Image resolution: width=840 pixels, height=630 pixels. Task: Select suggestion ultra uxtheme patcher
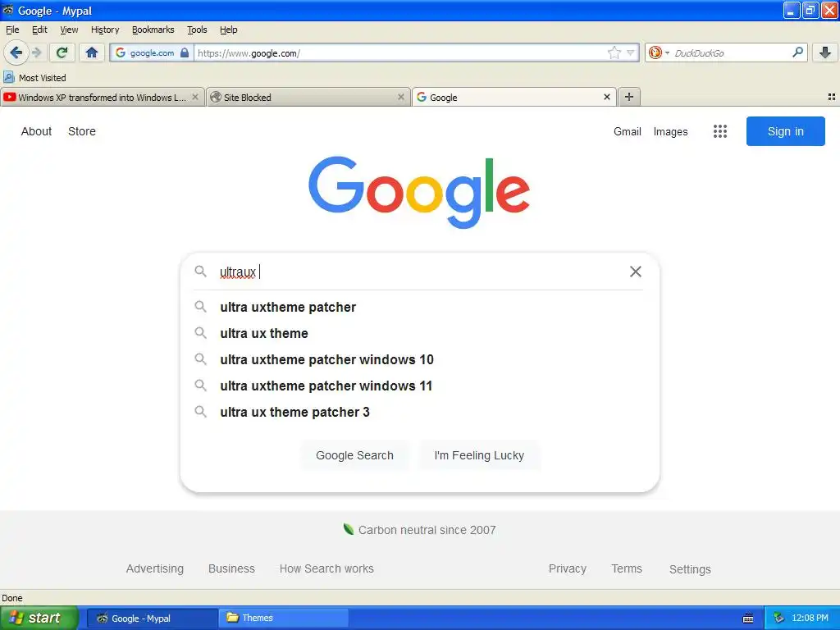[419, 307]
